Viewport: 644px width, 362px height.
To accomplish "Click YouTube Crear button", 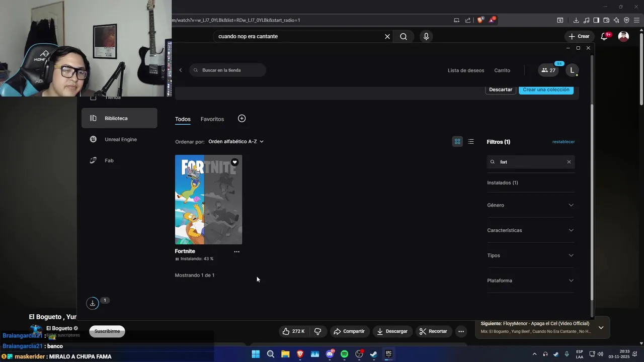I will point(579,36).
